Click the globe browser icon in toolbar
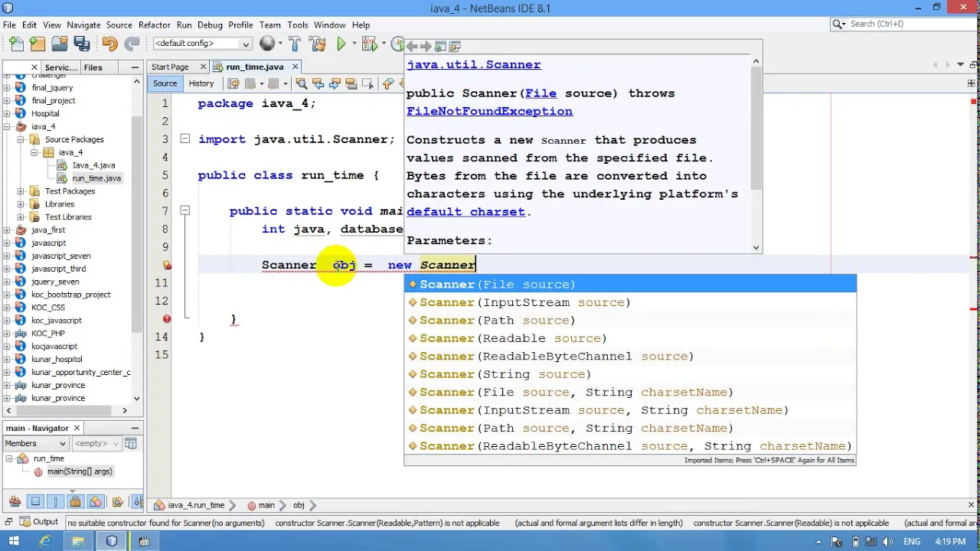980x551 pixels. (x=266, y=44)
